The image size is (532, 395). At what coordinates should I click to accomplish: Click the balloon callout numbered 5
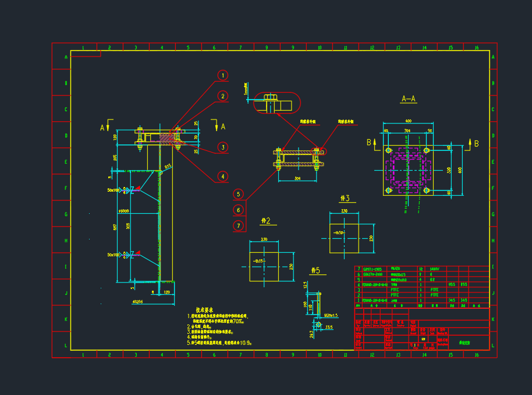click(x=239, y=194)
